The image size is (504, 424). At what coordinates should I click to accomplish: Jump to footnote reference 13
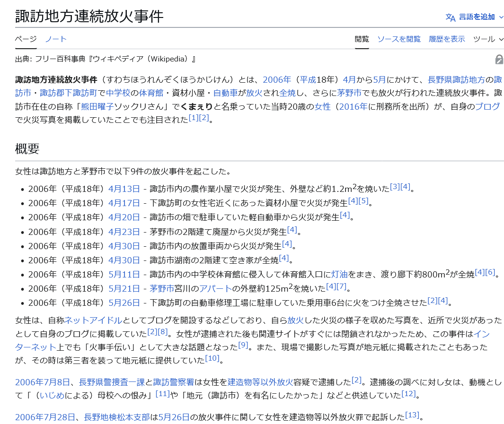point(412,415)
